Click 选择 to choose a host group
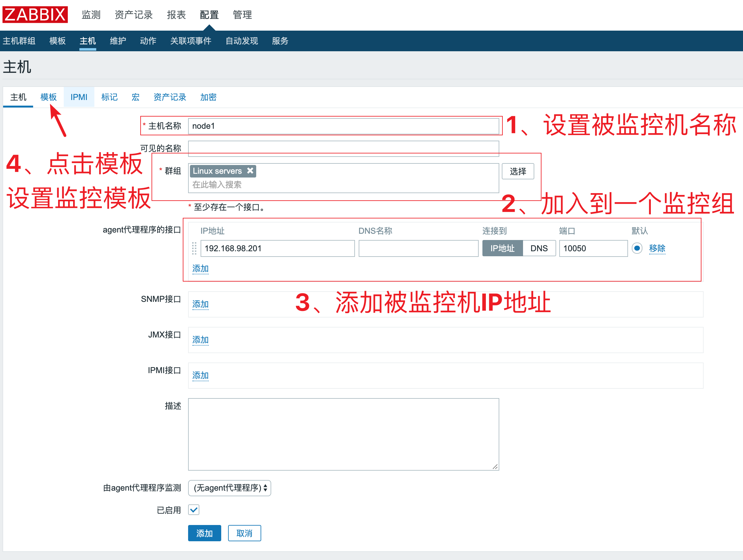 pyautogui.click(x=518, y=171)
